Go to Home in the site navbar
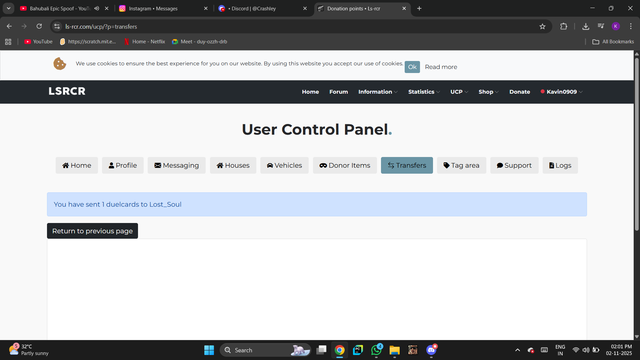 click(x=310, y=92)
